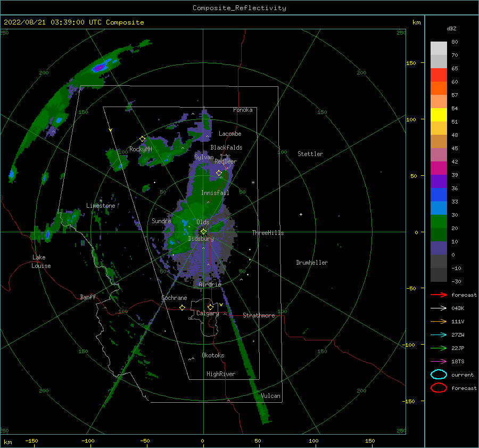Click the white plus marker near Drumheller
Viewport: 479px width, 448px height.
coord(301,214)
